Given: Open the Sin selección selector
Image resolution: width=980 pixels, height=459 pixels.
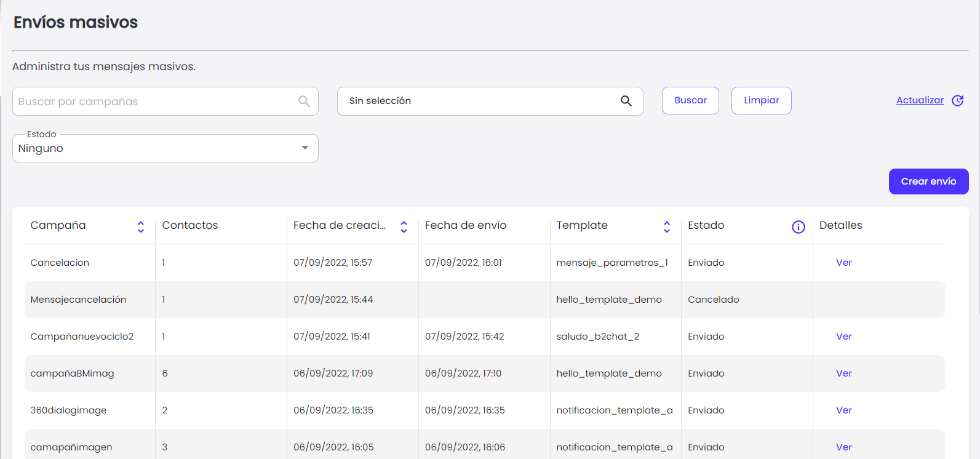Looking at the screenshot, I should click(x=480, y=101).
